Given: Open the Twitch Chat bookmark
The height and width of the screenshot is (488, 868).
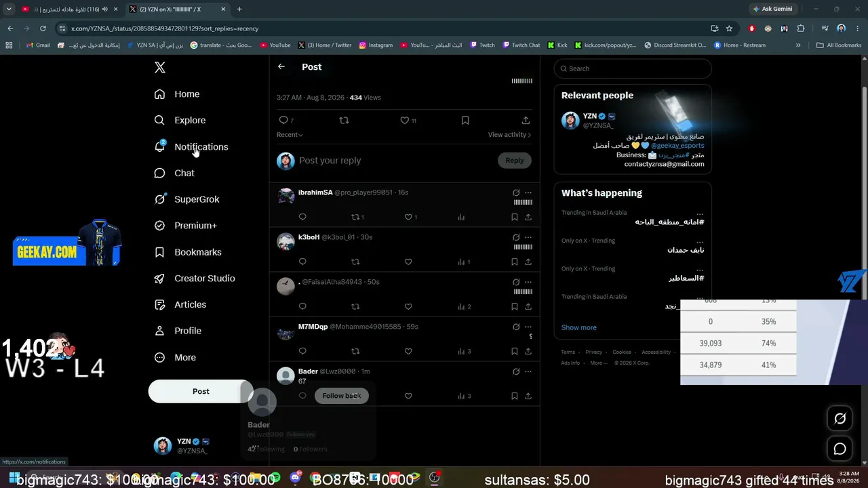Looking at the screenshot, I should (x=521, y=45).
